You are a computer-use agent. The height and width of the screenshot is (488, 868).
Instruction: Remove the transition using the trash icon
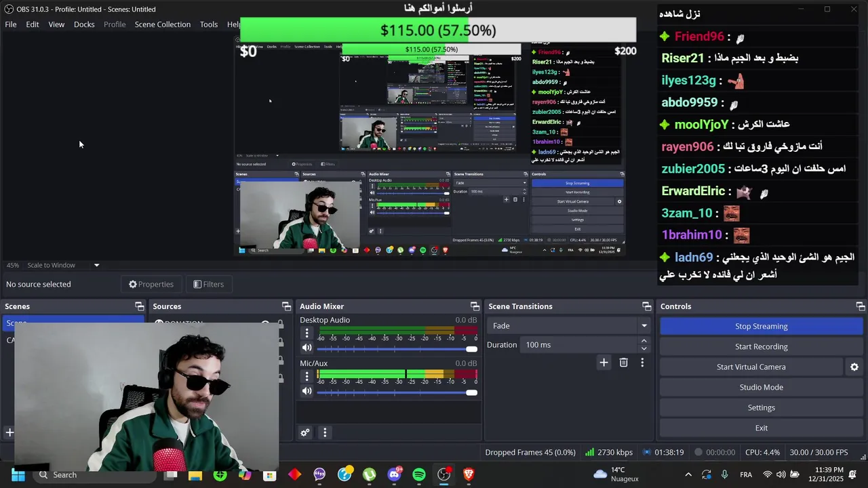623,363
